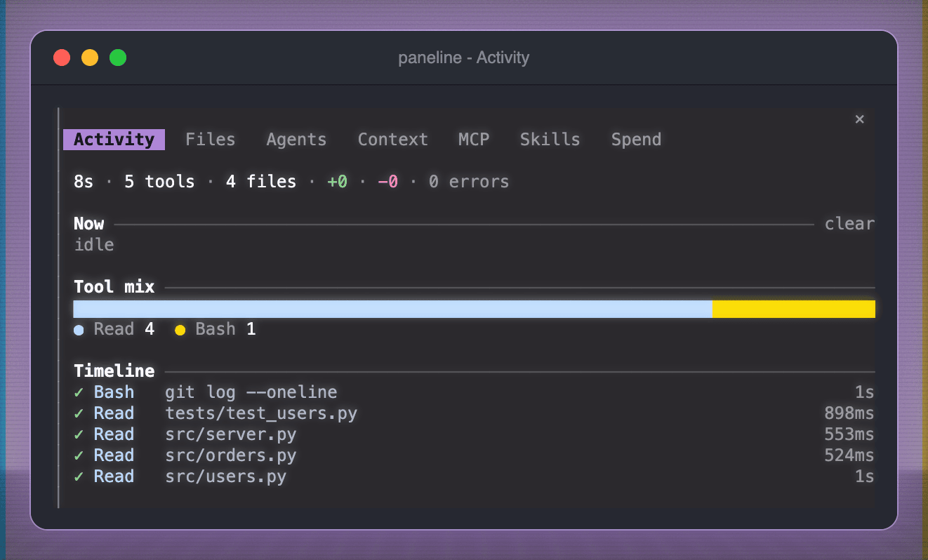Close the panel with the × icon
928x560 pixels.
tap(859, 119)
